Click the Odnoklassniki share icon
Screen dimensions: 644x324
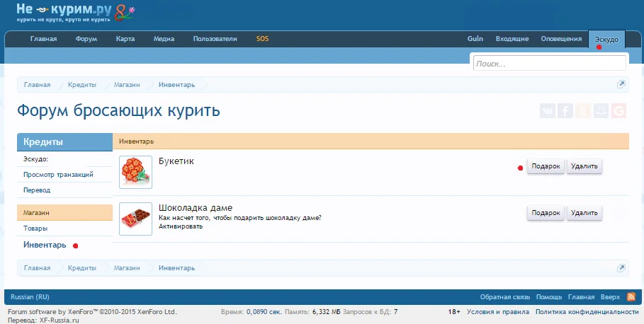click(x=583, y=110)
